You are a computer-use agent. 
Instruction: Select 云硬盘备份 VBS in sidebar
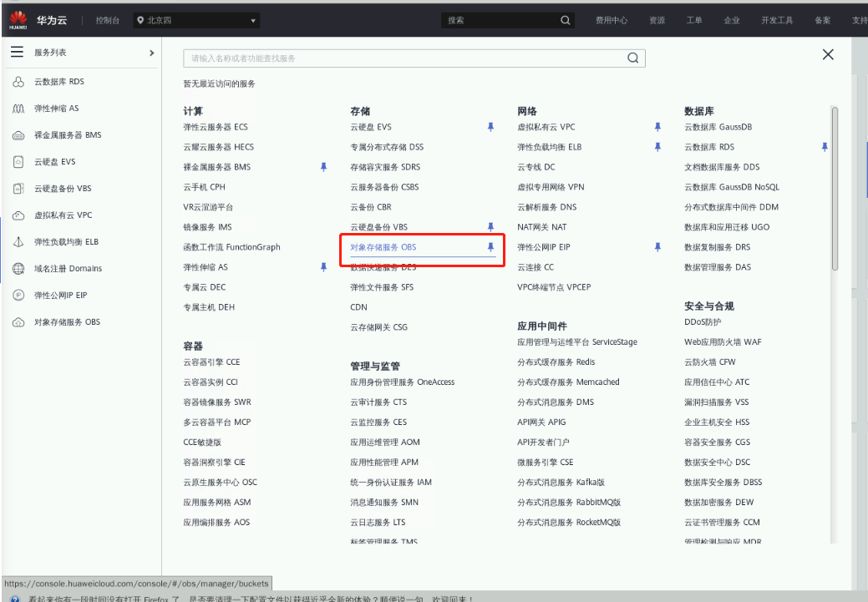(63, 189)
